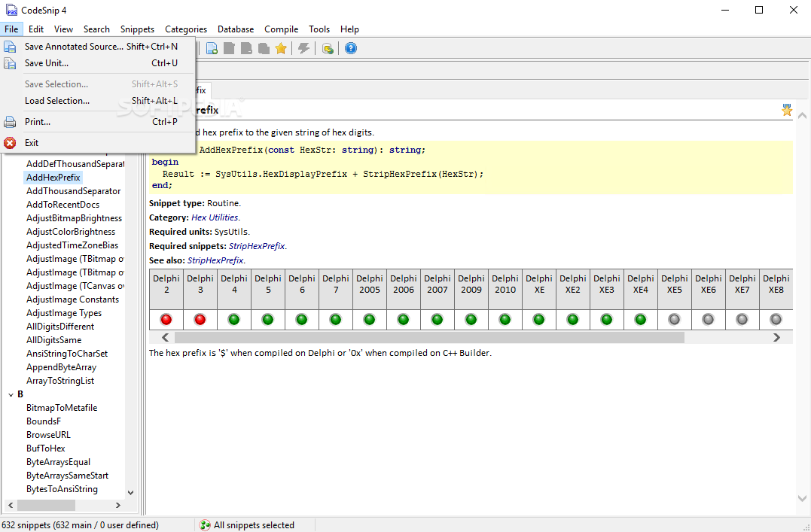This screenshot has width=811, height=532.
Task: Choose Save Unit menu entry
Action: 99,63
